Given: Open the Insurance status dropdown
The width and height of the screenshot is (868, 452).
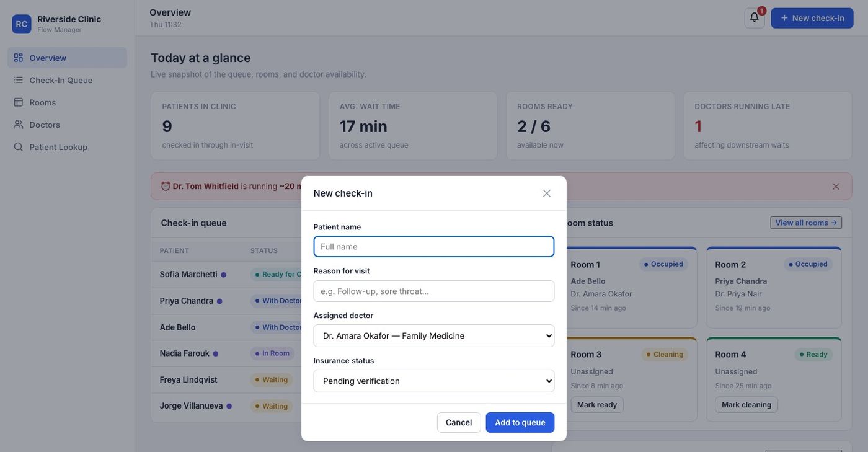Looking at the screenshot, I should click(434, 381).
